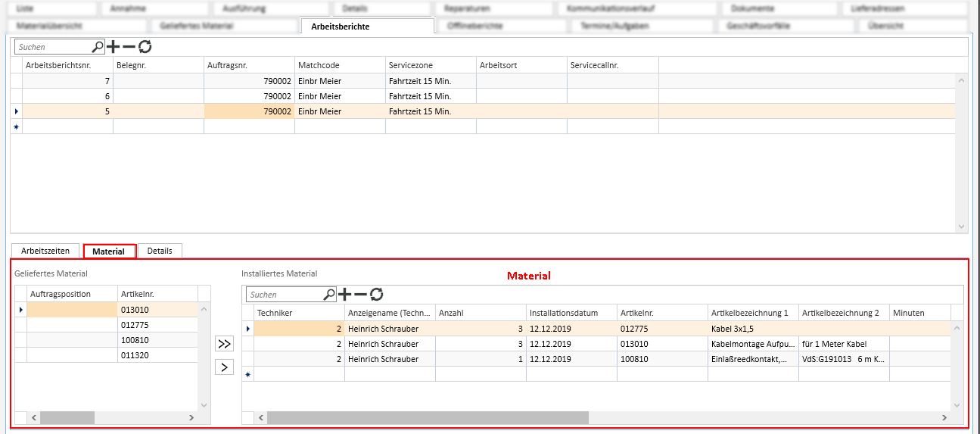
Task: Switch to the Übersicht tab
Action: click(913, 26)
